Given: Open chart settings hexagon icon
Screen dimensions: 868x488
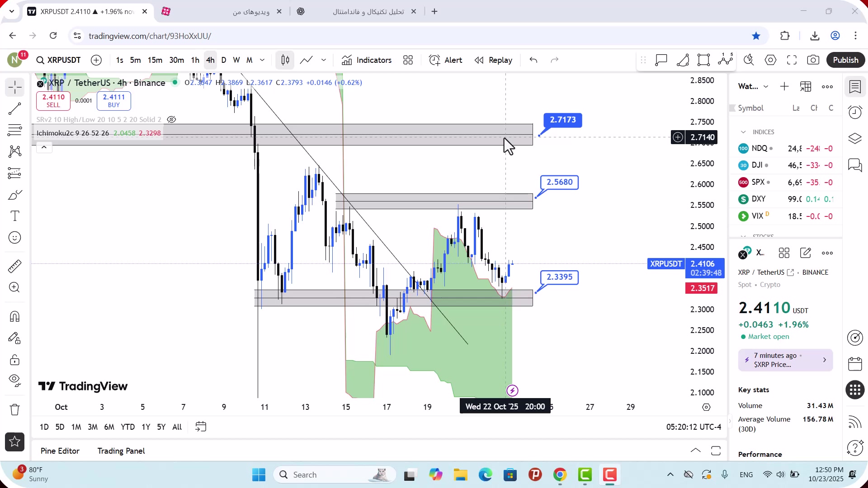Looking at the screenshot, I should click(x=771, y=60).
